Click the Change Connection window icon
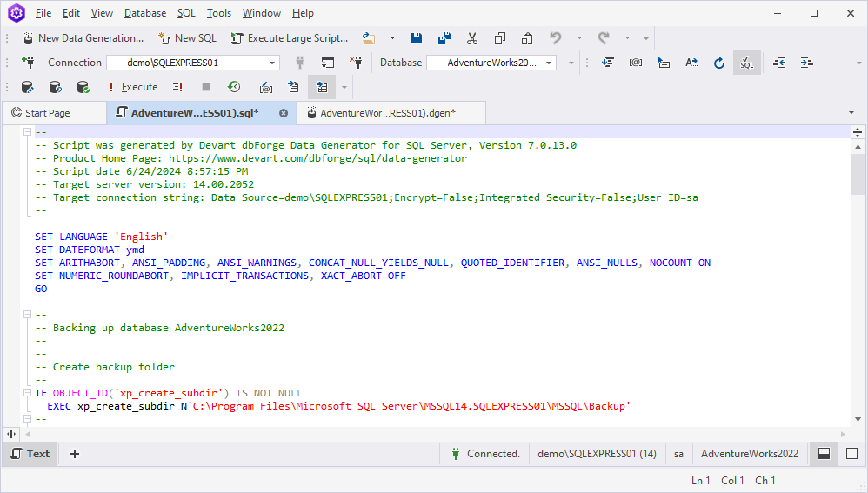This screenshot has height=493, width=868. (328, 63)
